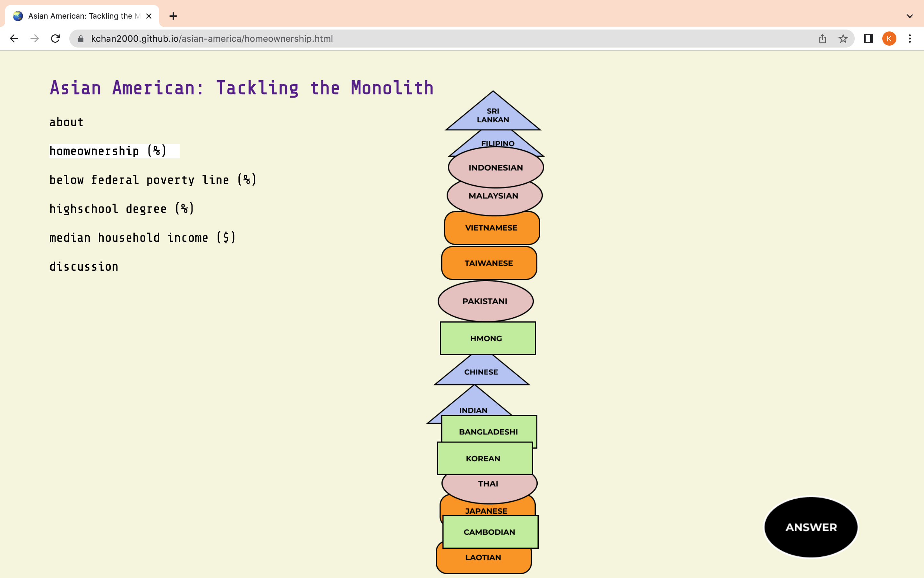Open the Chrome three-dot menu
This screenshot has width=924, height=578.
click(910, 39)
